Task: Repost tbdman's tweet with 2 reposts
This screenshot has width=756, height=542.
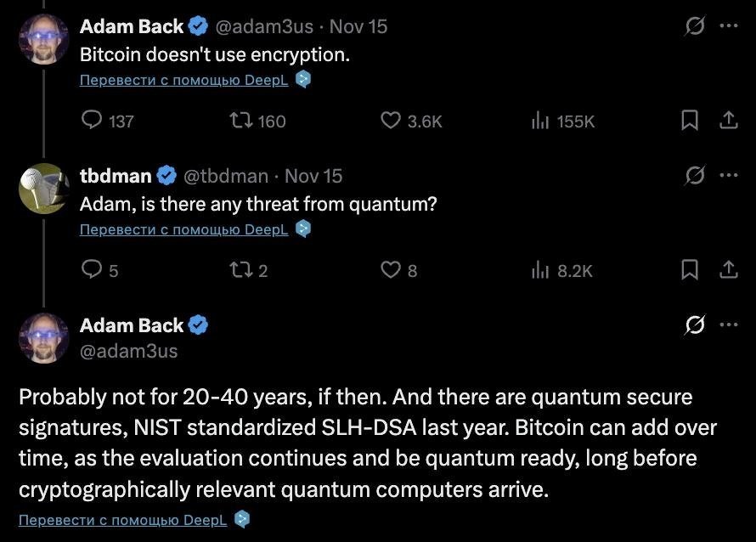Action: pos(241,270)
